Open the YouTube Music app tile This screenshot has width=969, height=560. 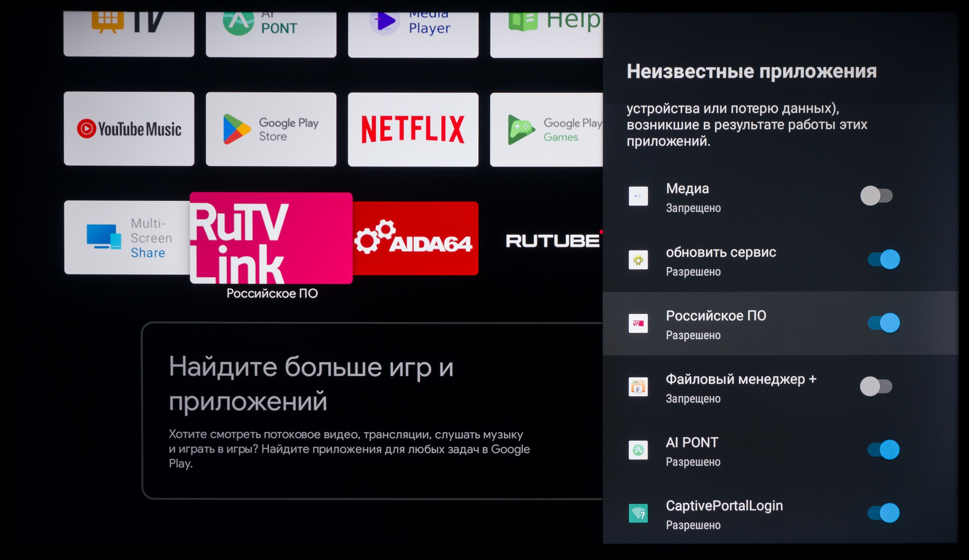click(129, 129)
